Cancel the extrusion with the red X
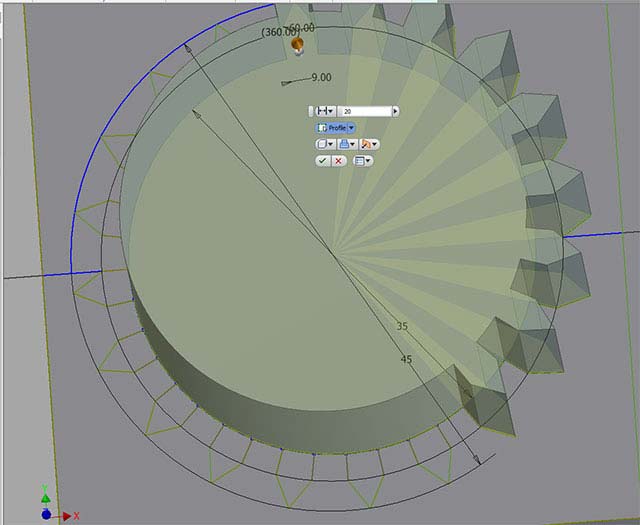The height and width of the screenshot is (525, 640). pos(338,161)
